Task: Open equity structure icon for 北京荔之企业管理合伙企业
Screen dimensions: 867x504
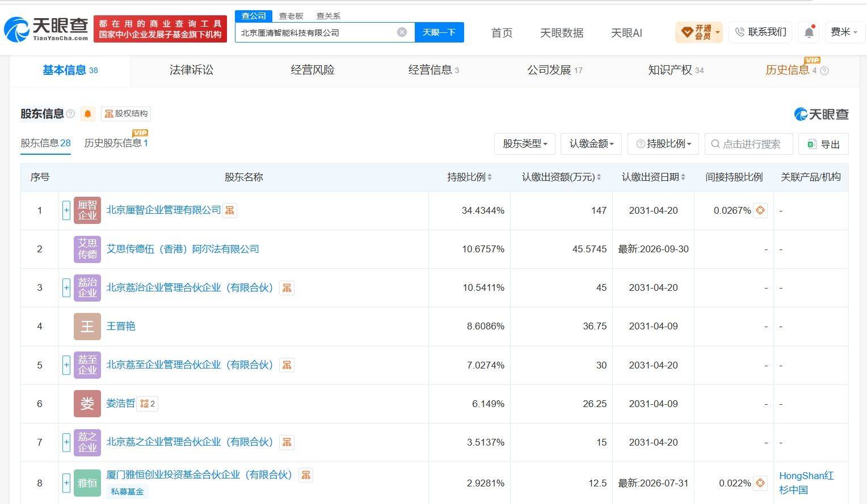Action: 287,442
